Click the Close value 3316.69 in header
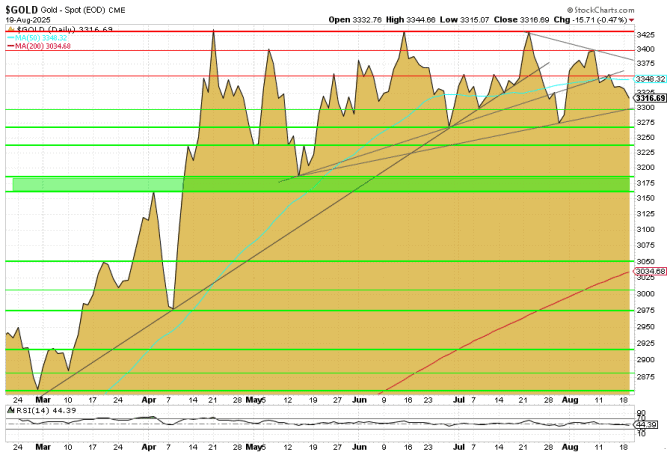This screenshot has width=670, height=458. [x=535, y=20]
